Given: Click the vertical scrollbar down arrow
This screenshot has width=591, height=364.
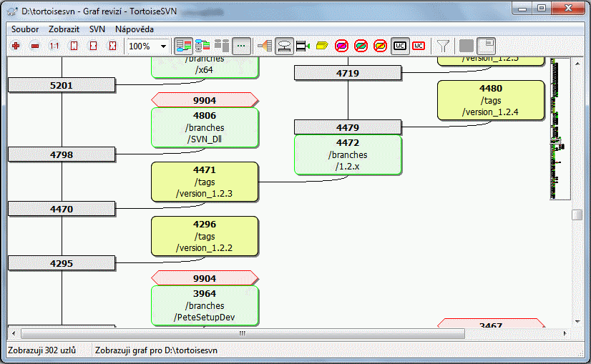Looking at the screenshot, I should (577, 322).
